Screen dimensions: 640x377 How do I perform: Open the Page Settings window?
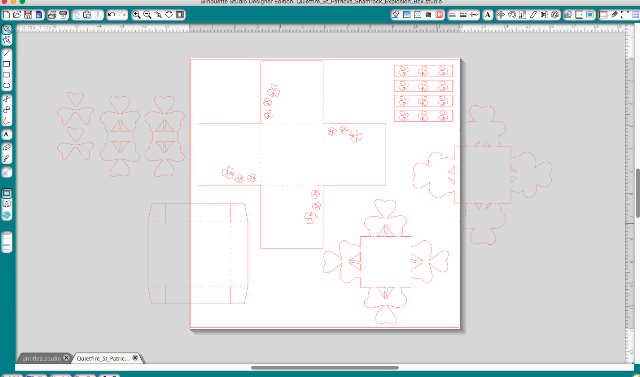[603, 15]
